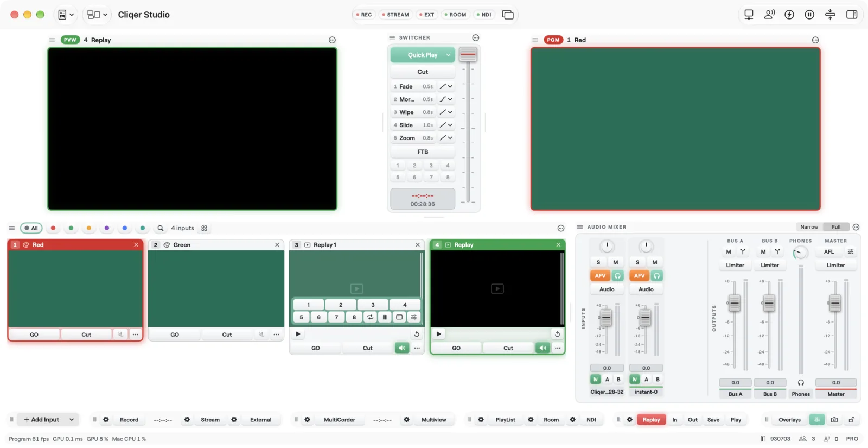
Task: Toggle headphone monitor on instant-0 channel
Action: pyautogui.click(x=656, y=276)
